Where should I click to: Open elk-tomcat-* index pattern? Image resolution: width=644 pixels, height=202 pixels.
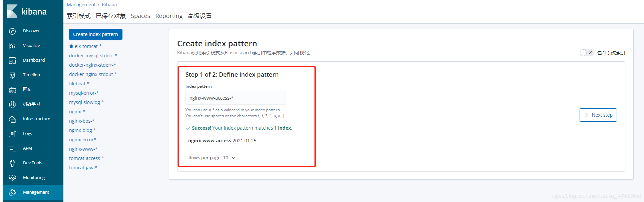point(88,46)
